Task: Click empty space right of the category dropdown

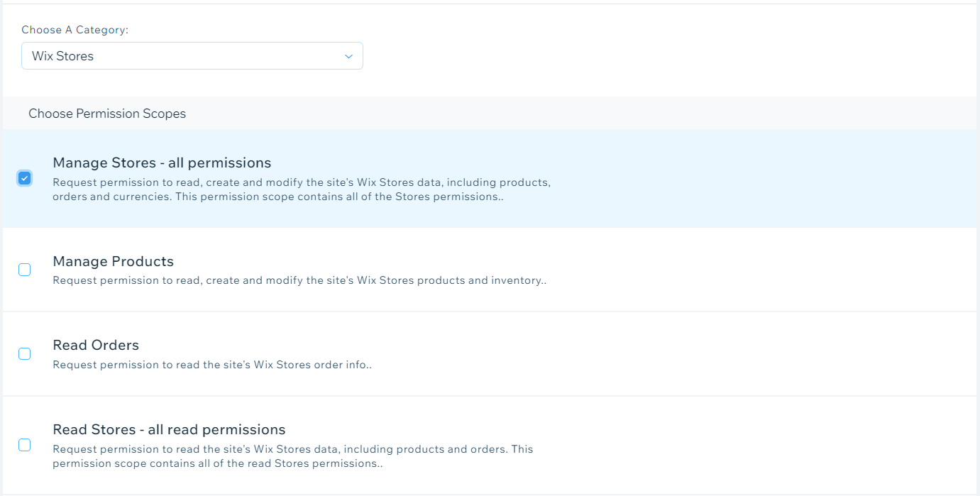Action: 639,56
